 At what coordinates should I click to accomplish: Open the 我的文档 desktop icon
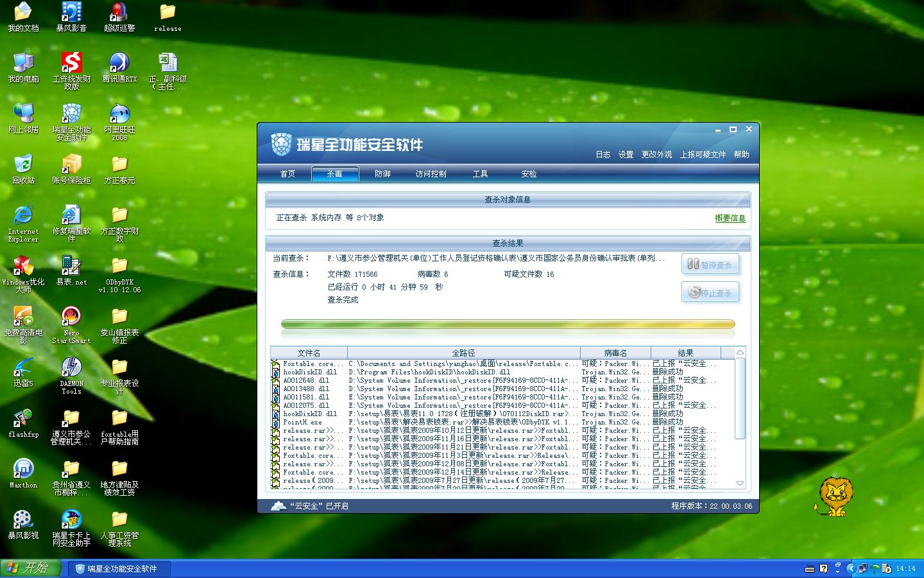pyautogui.click(x=23, y=17)
